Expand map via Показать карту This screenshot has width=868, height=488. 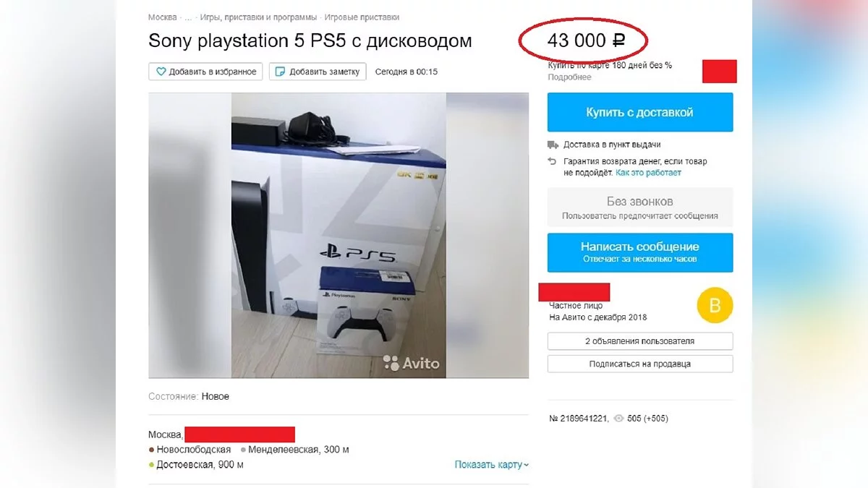(492, 464)
